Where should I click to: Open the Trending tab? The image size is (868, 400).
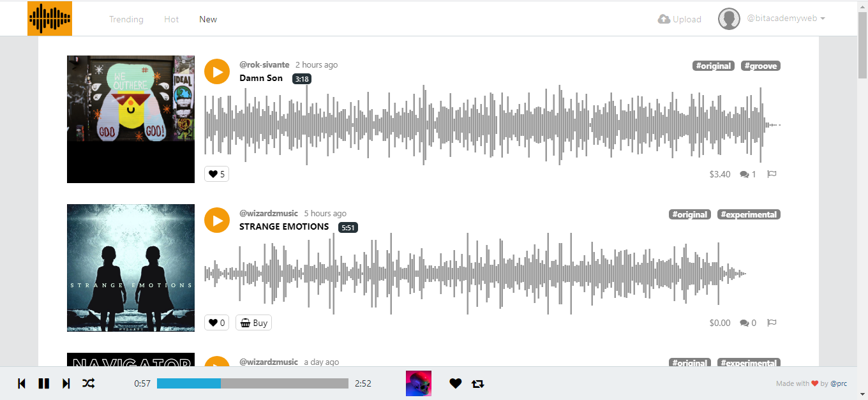click(x=126, y=19)
